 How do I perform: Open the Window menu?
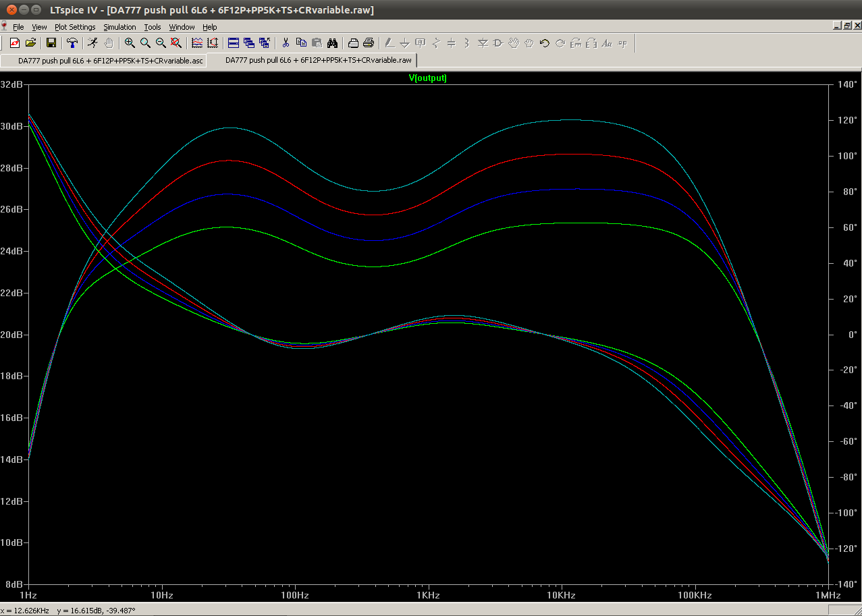(182, 27)
